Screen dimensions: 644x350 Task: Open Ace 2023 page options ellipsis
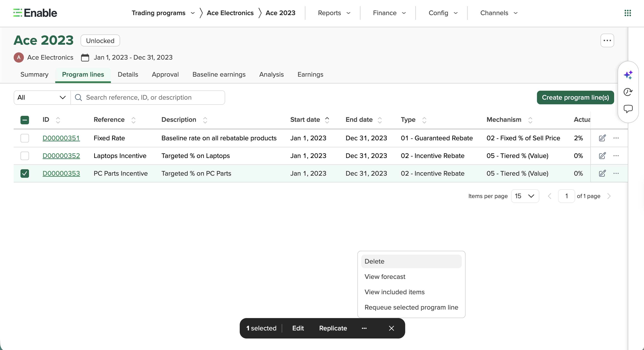click(x=607, y=40)
